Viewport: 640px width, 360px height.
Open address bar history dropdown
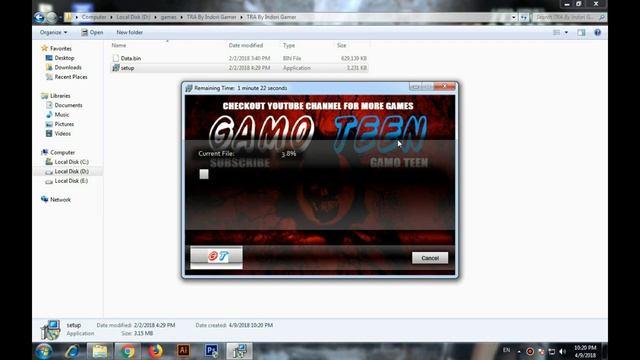[x=513, y=17]
